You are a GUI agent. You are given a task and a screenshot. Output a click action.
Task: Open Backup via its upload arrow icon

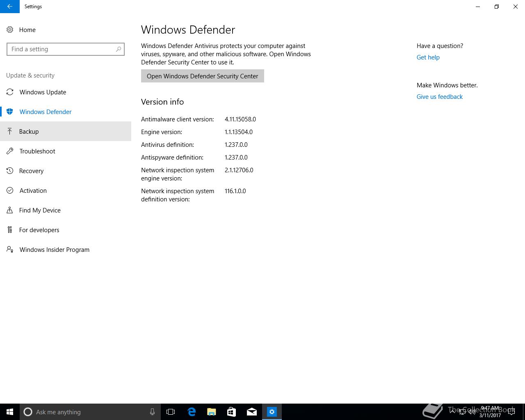(x=10, y=132)
